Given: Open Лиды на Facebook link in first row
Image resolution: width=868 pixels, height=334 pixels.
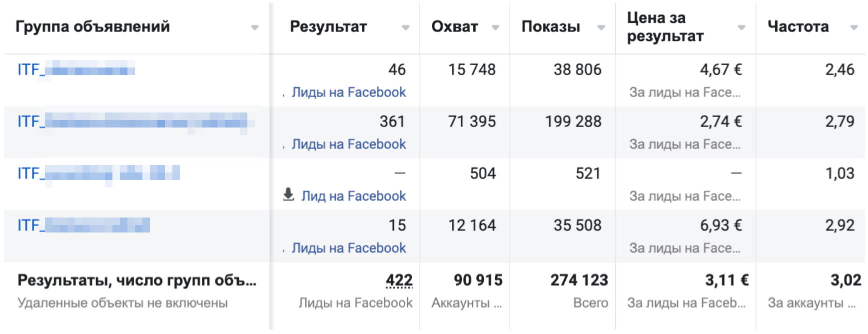Looking at the screenshot, I should [x=348, y=92].
